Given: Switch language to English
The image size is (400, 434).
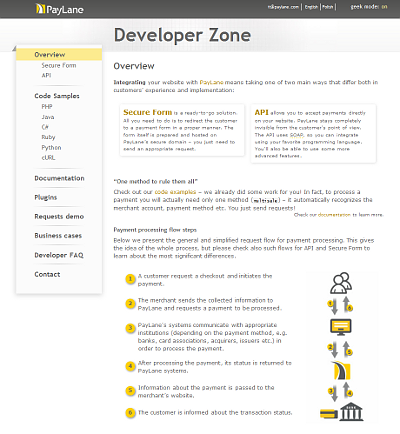Looking at the screenshot, I should [311, 7].
